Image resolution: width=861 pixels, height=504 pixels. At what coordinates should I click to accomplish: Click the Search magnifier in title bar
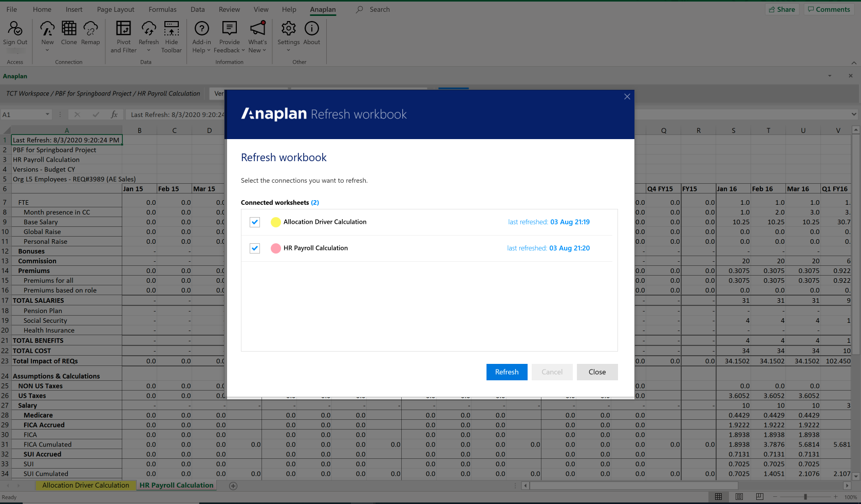pos(360,9)
